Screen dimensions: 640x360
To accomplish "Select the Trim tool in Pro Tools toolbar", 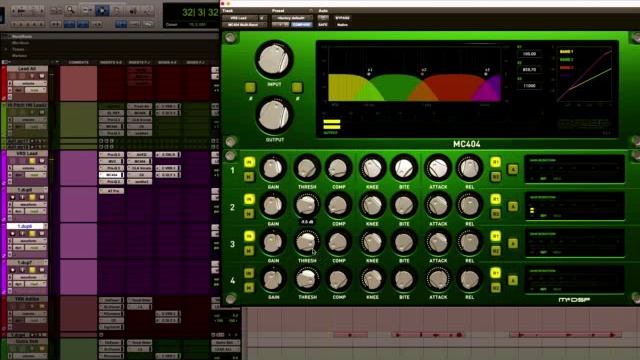I will pyautogui.click(x=87, y=10).
